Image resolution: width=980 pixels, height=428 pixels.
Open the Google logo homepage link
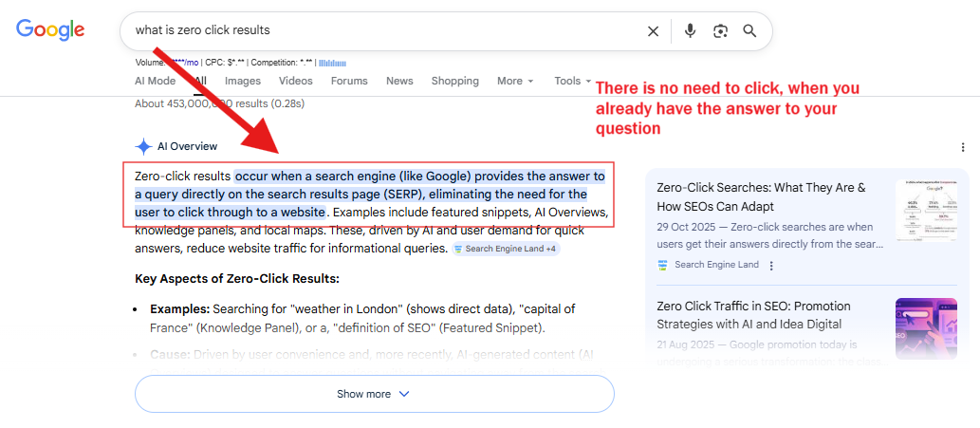[50, 29]
